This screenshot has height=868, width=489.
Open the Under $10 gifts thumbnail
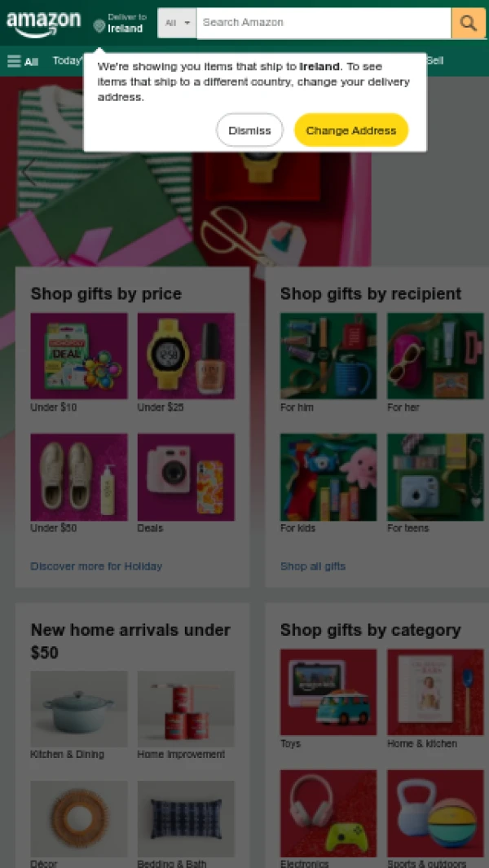click(78, 356)
